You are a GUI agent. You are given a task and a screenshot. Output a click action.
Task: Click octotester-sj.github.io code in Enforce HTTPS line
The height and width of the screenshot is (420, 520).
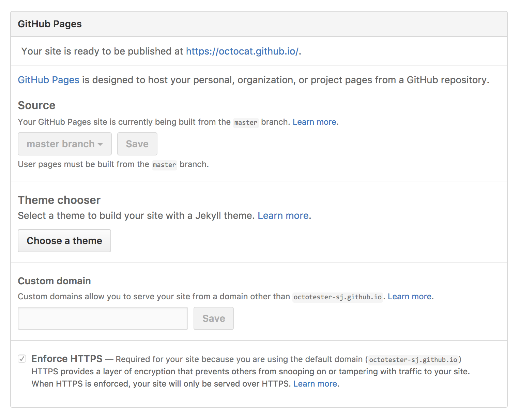pyautogui.click(x=413, y=360)
